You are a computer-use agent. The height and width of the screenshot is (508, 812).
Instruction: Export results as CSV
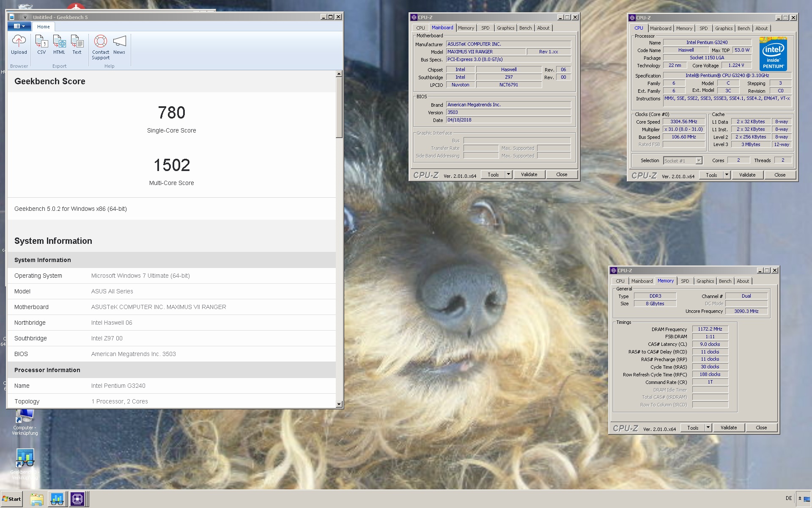41,45
